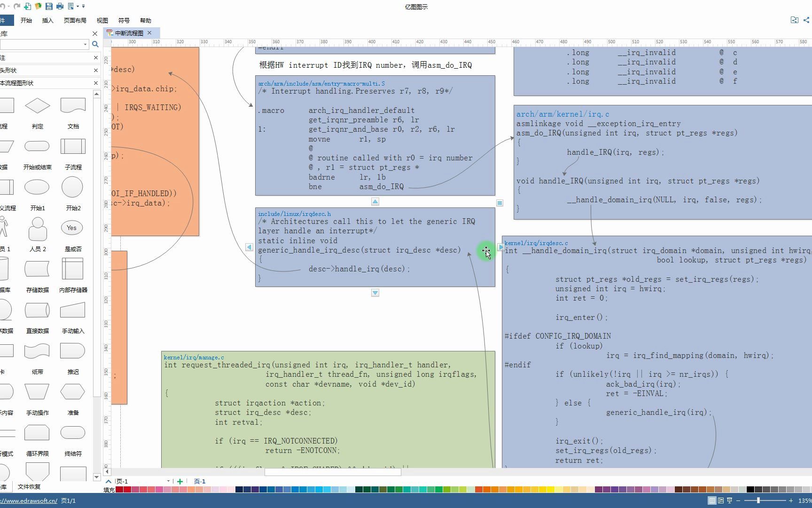Screen dimensions: 812x508
Task: Open the 插入 menu
Action: click(48, 20)
